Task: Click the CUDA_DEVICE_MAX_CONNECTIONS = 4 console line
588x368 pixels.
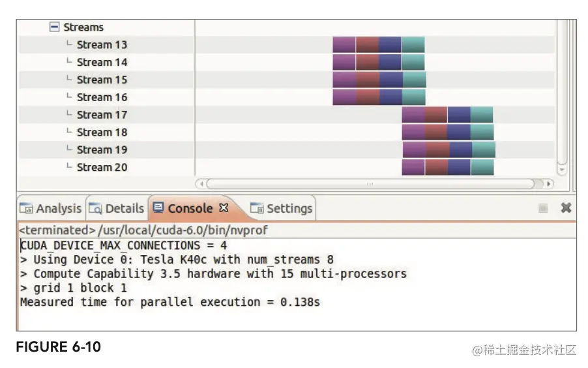Action: click(x=123, y=245)
